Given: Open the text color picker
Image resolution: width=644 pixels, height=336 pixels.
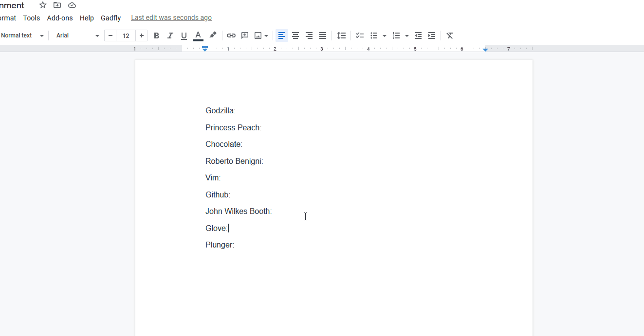Looking at the screenshot, I should coord(198,35).
